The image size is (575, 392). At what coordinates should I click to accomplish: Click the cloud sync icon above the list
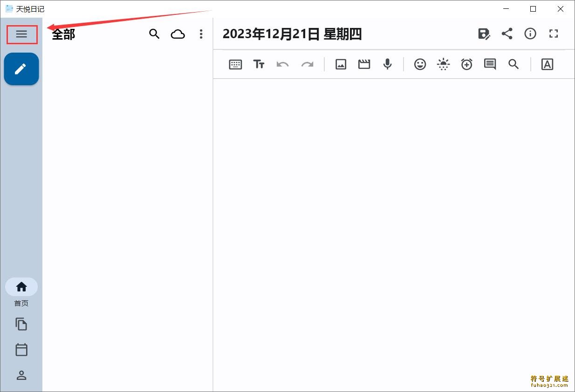(178, 34)
